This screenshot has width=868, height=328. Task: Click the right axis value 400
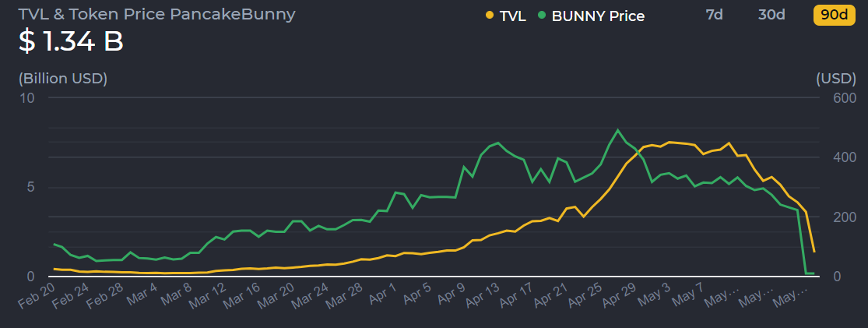tap(844, 157)
